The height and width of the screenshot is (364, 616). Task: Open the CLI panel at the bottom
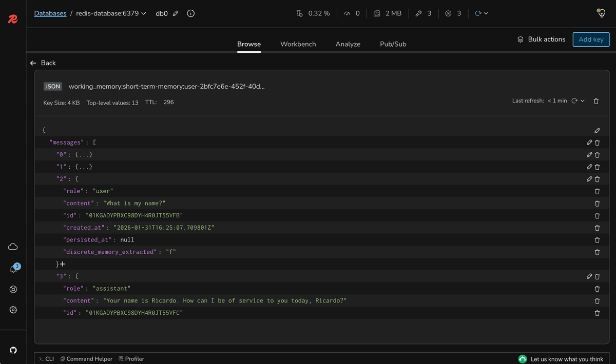point(46,358)
